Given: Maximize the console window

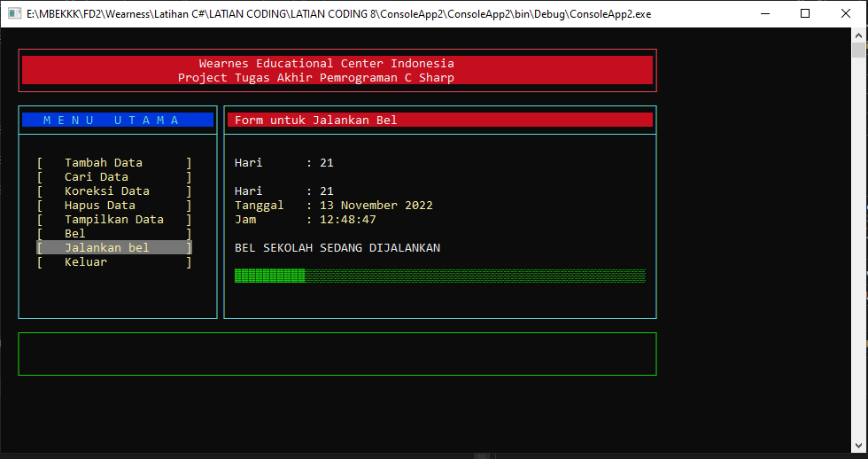Looking at the screenshot, I should point(804,13).
